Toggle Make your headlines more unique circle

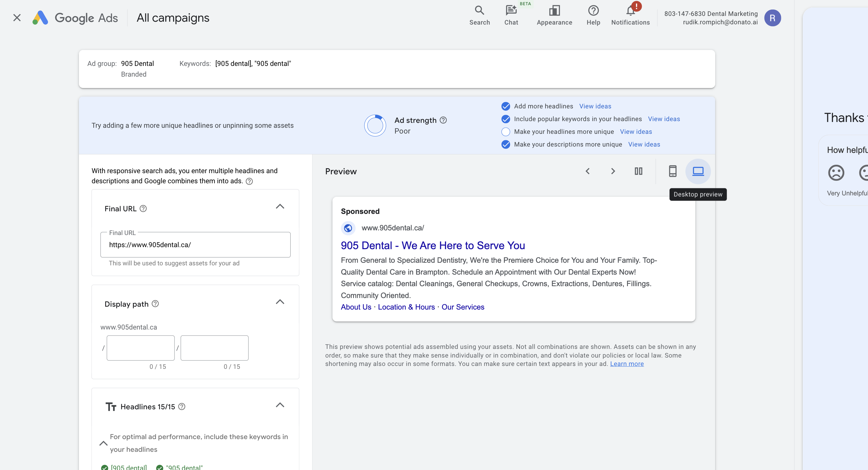pyautogui.click(x=505, y=132)
